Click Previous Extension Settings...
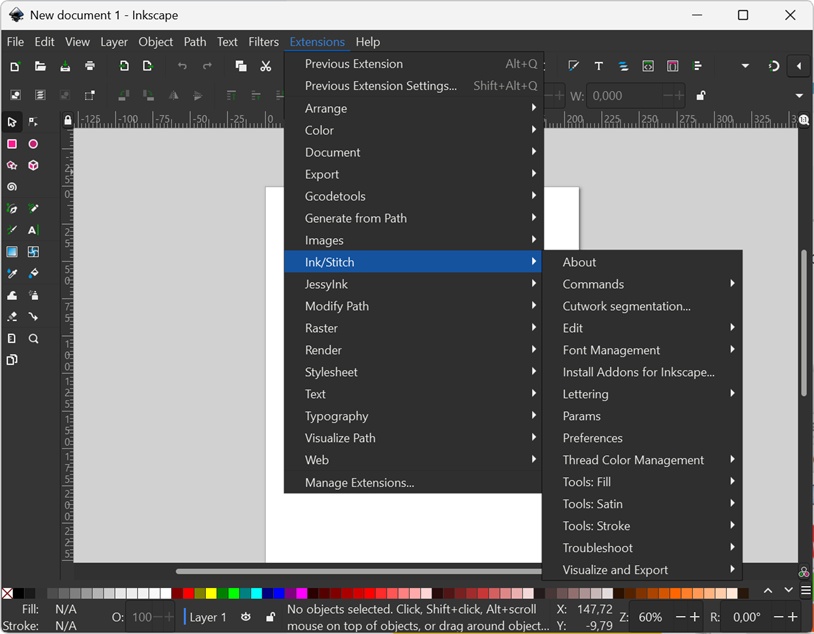Image resolution: width=814 pixels, height=634 pixels. pos(414,86)
